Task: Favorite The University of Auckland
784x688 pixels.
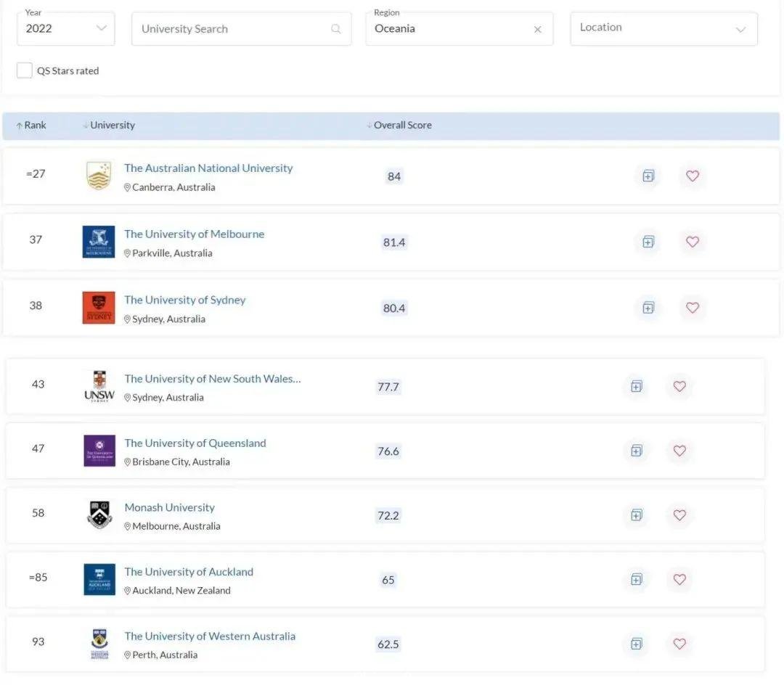Action: tap(679, 579)
